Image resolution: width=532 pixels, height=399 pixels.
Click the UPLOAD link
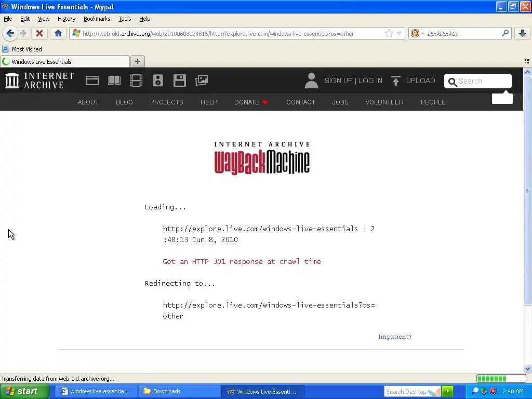[420, 81]
